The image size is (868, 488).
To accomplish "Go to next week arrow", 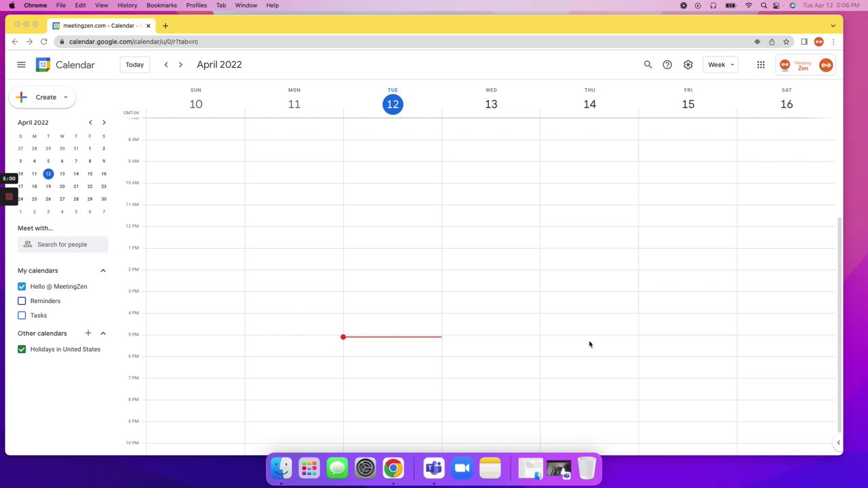I will 180,65.
